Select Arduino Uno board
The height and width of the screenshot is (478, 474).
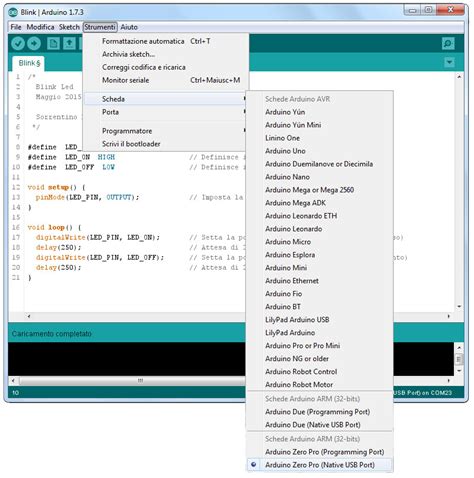pos(320,151)
